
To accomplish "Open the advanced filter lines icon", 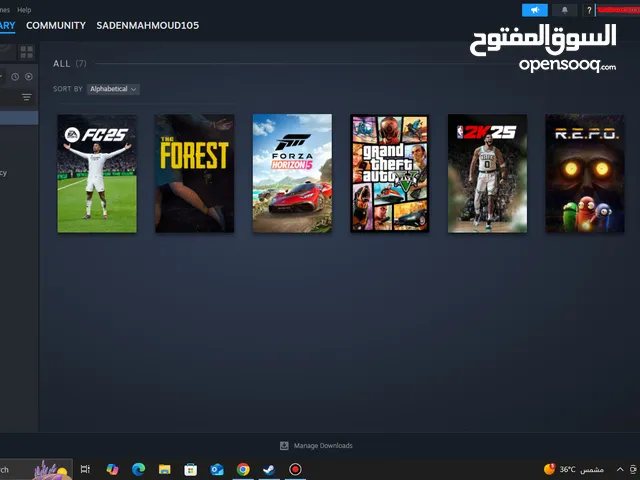I will 27,97.
